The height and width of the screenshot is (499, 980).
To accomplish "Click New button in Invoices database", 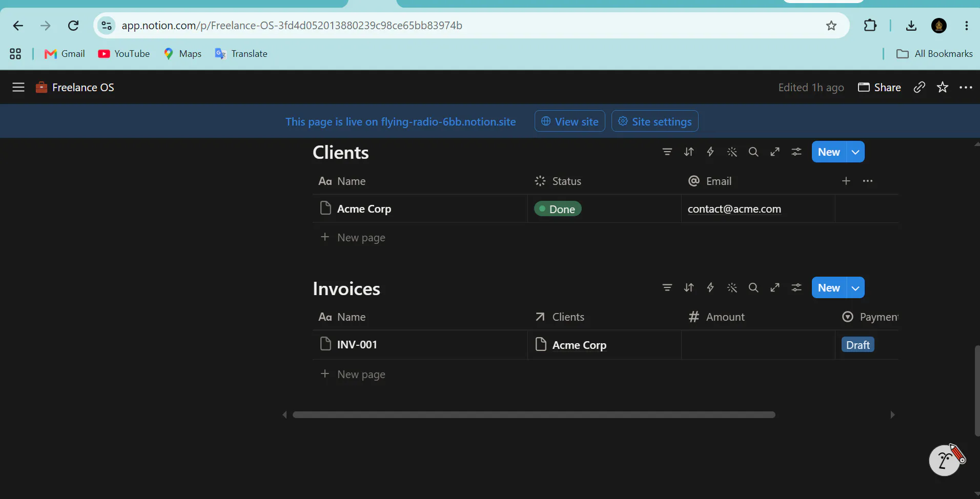I will [x=829, y=287].
